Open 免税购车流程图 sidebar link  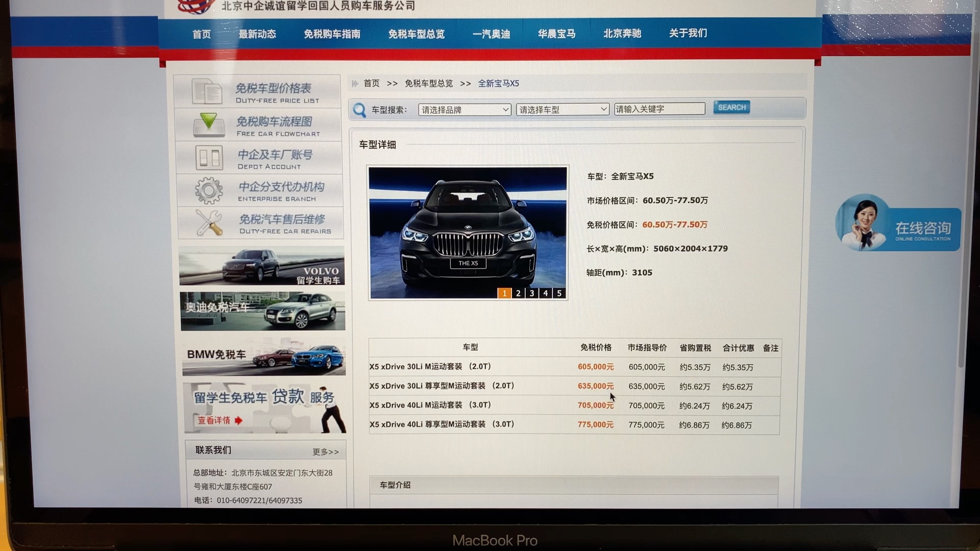click(x=259, y=125)
